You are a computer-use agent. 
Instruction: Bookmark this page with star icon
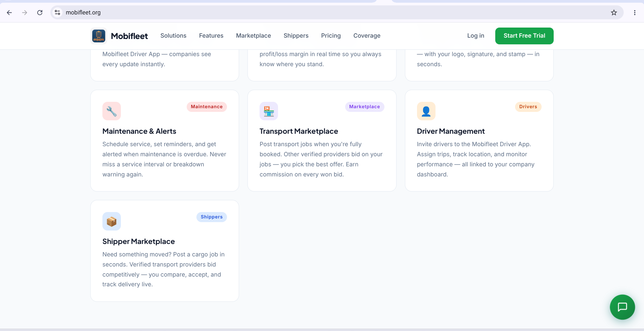(x=614, y=12)
